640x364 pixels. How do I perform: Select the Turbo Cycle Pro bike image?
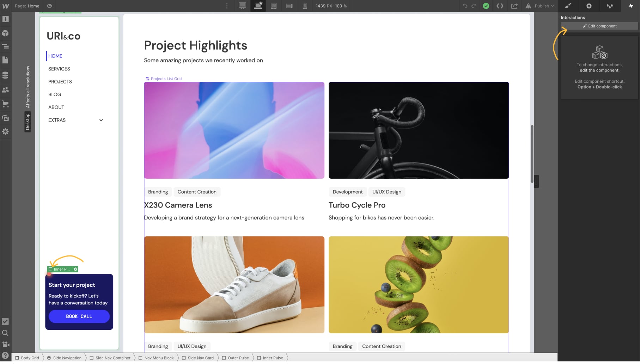point(419,131)
